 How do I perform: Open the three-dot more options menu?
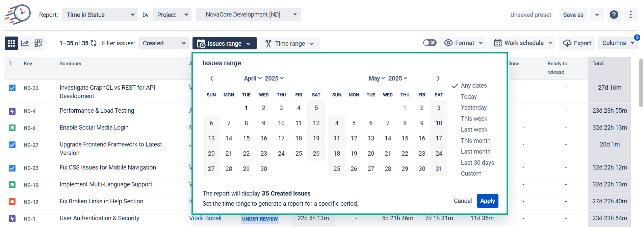pyautogui.click(x=630, y=15)
